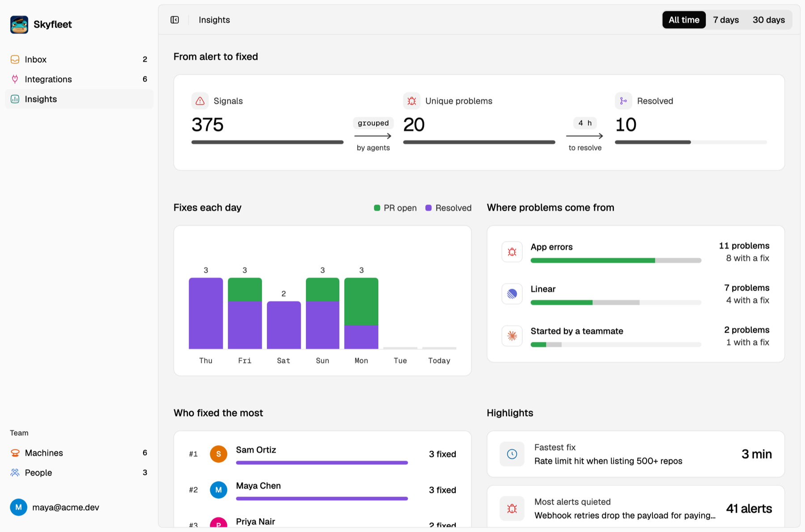Screen dimensions: 805x532
Task: Click Maya Chen's blue avatar in leaderboard
Action: tap(219, 490)
